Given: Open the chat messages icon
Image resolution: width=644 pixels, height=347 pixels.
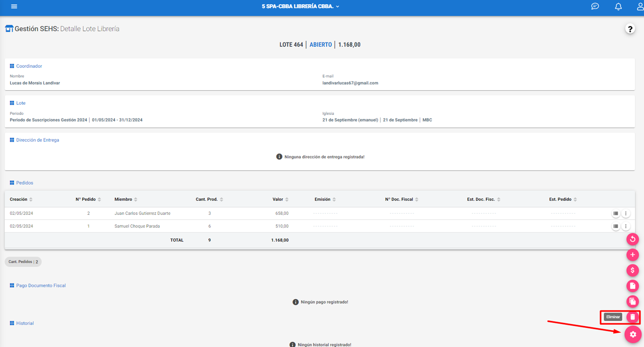Looking at the screenshot, I should (595, 6).
